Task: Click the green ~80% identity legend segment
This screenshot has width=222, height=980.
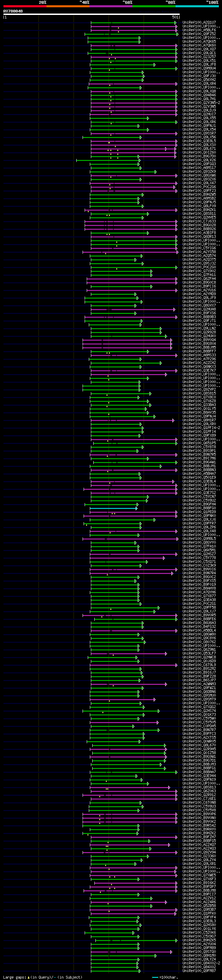Action: click(154, 6)
